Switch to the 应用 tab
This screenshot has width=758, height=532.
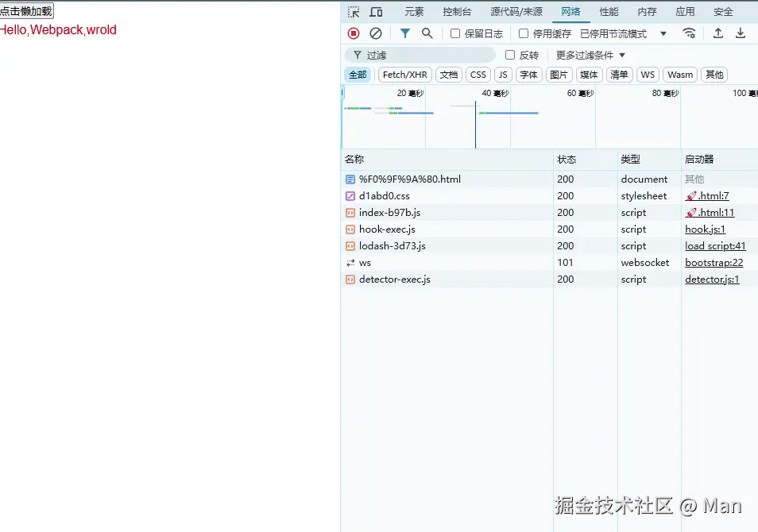coord(686,12)
